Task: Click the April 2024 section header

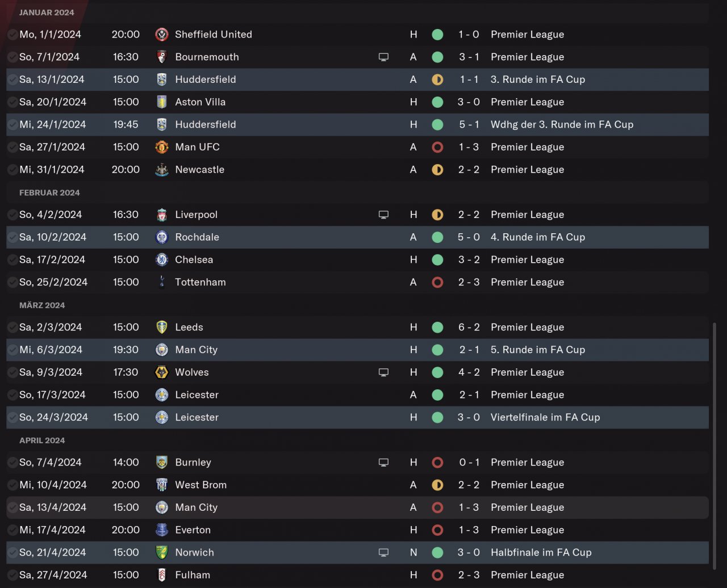Action: 42,440
